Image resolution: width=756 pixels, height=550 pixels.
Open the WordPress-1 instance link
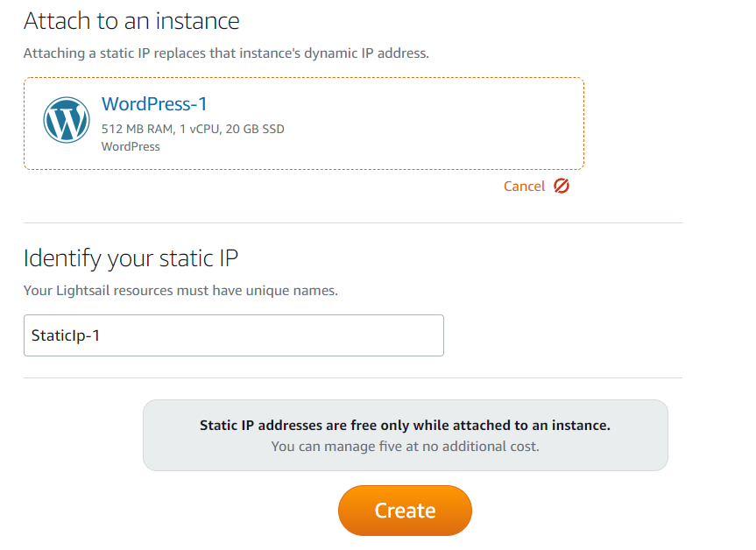tap(154, 104)
